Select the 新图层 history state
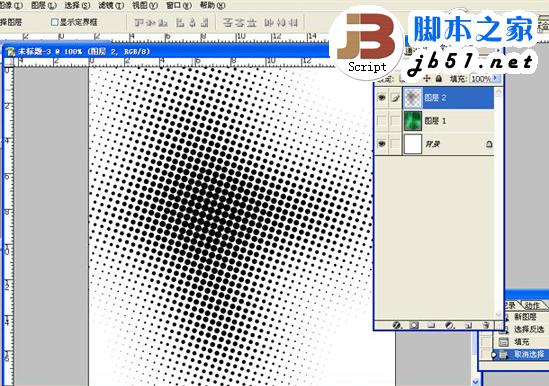The height and width of the screenshot is (386, 549). coord(525,317)
